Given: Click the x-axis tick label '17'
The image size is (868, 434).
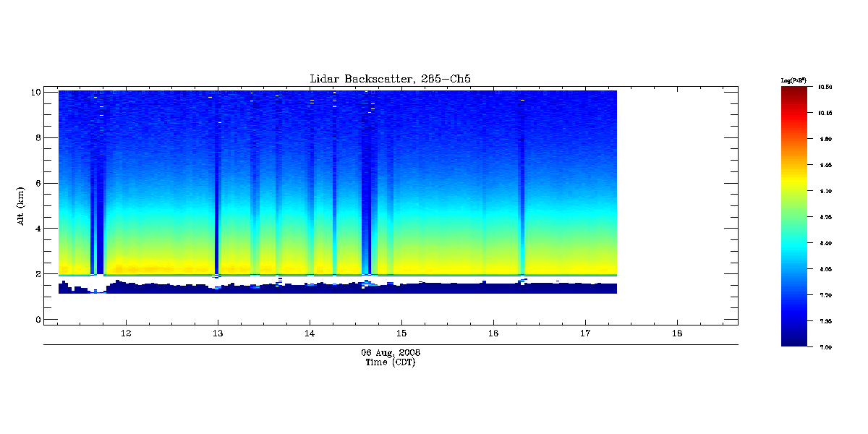Looking at the screenshot, I should (x=585, y=333).
